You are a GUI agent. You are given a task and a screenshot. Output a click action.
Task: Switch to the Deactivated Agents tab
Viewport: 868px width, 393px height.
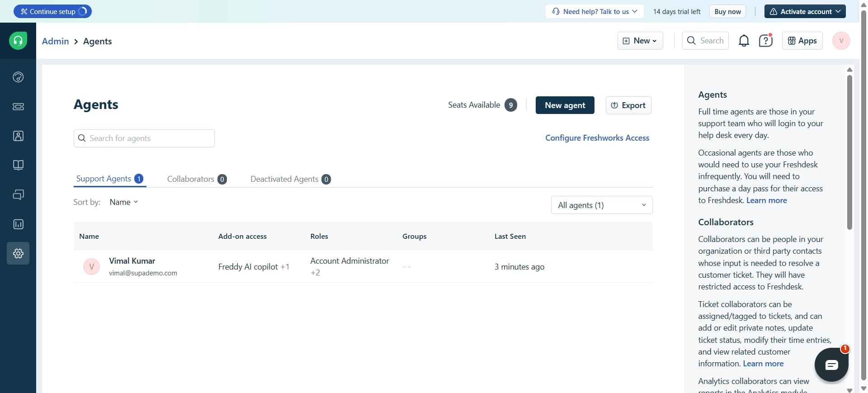tap(290, 179)
